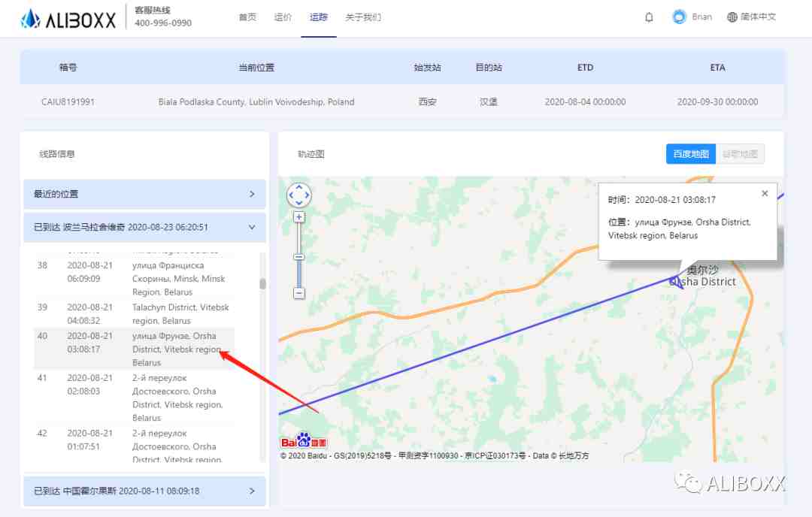Image resolution: width=812 pixels, height=517 pixels.
Task: Click the 轨迹图 panel title
Action: pos(311,154)
